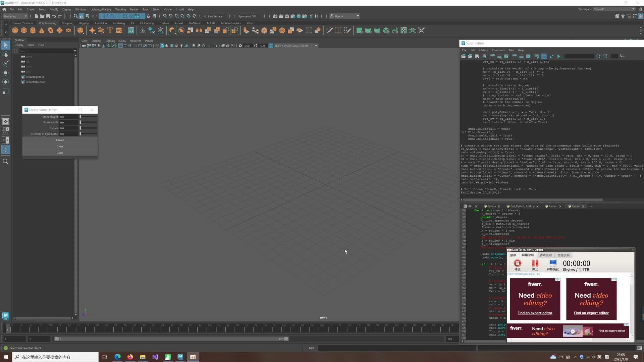Screen dimensions: 644x362
Task: Create a Text (T) object from the shelf
Action: click(110, 30)
